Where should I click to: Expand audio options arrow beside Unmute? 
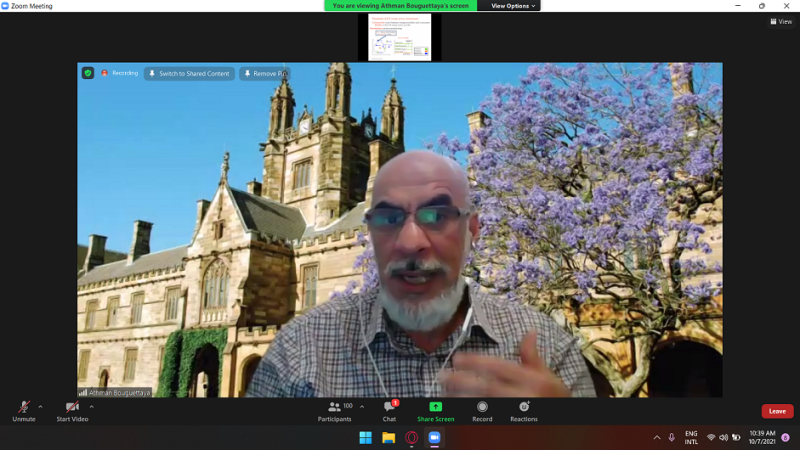(40, 406)
